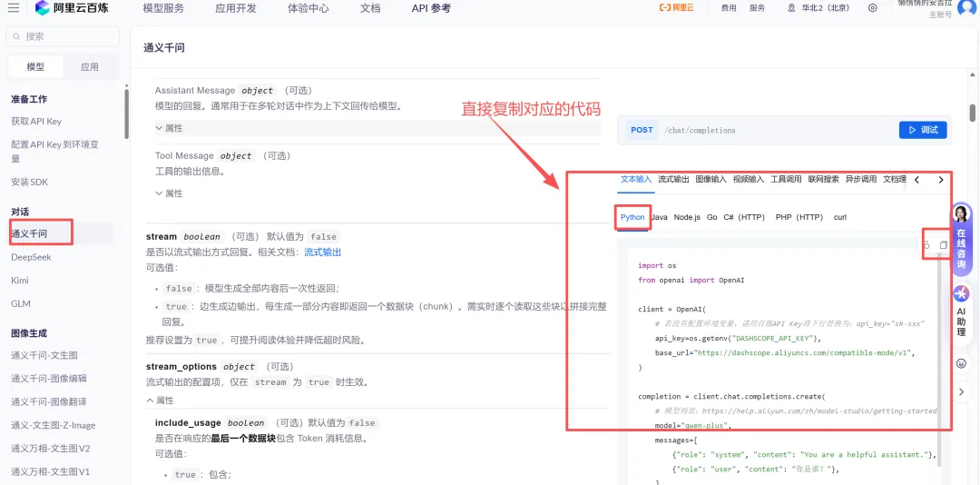Copy the code with the copy icon
Screen dimensions: 980x485
pyautogui.click(x=943, y=244)
